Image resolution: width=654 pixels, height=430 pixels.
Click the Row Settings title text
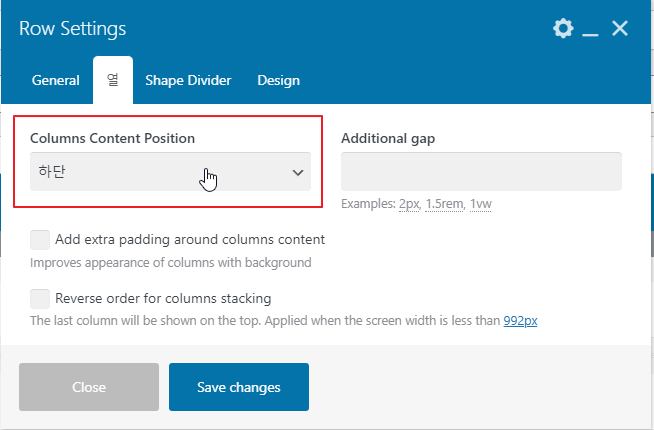coord(73,29)
